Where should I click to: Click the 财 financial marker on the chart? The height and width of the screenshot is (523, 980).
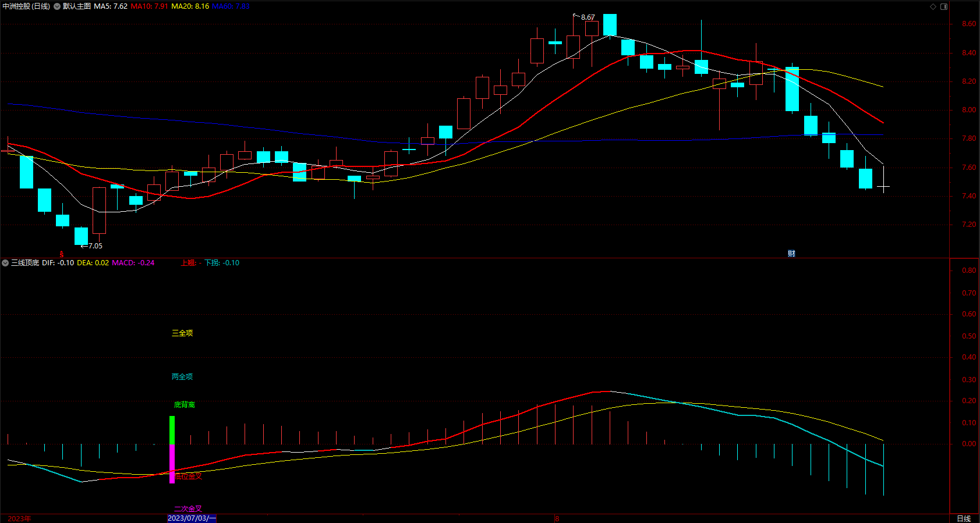791,253
